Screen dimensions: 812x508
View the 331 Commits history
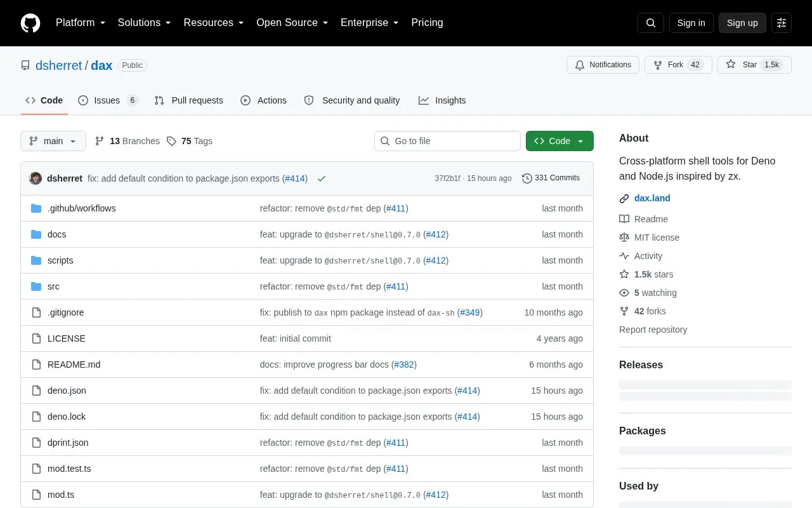click(551, 178)
